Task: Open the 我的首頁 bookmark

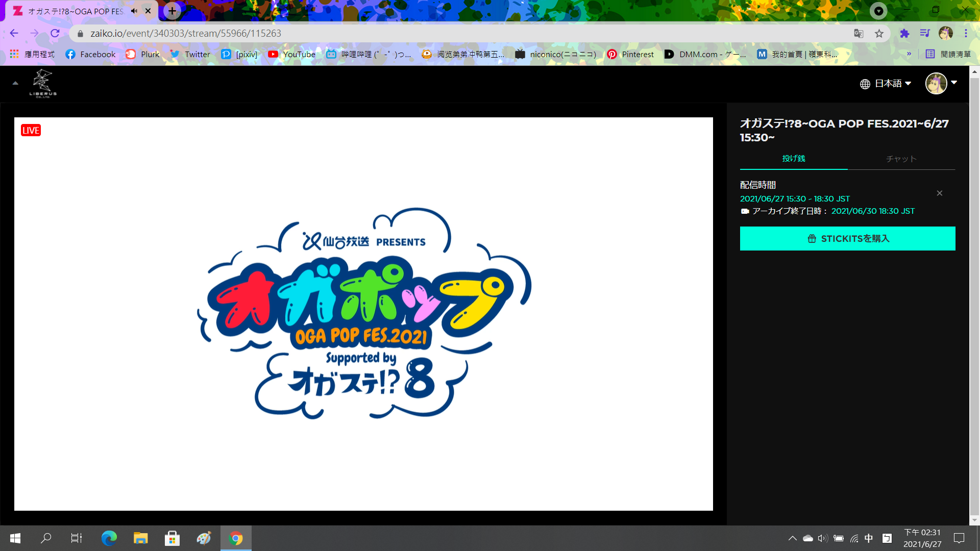Action: coord(797,54)
